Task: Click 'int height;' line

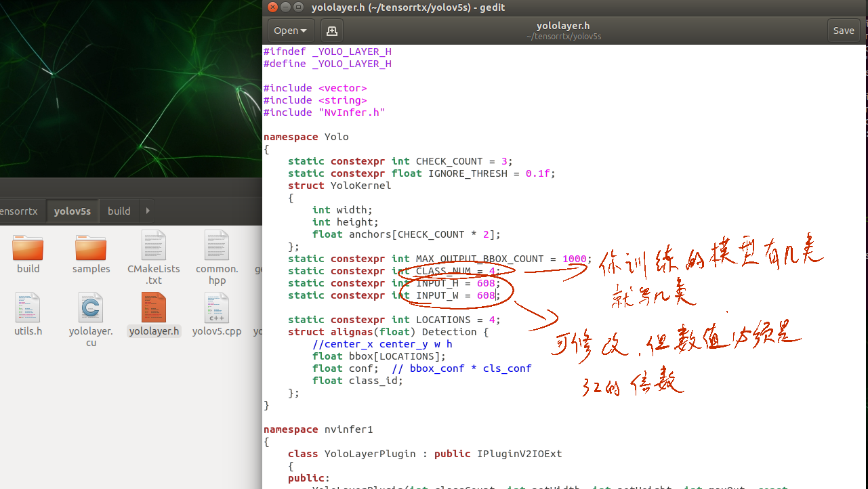Action: coord(346,222)
